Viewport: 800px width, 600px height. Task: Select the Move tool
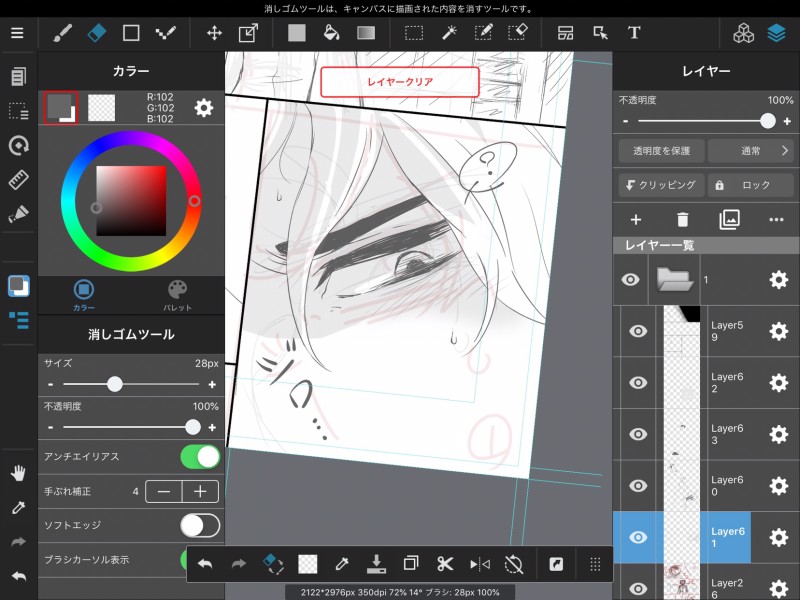click(214, 33)
